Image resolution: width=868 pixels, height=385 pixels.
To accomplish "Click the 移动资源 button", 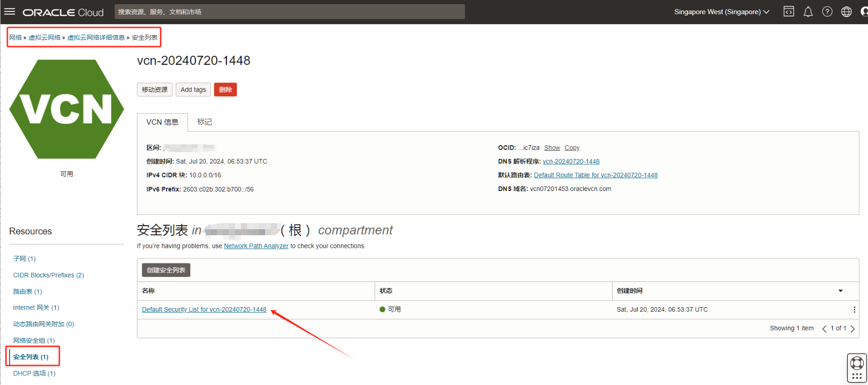I will [155, 89].
